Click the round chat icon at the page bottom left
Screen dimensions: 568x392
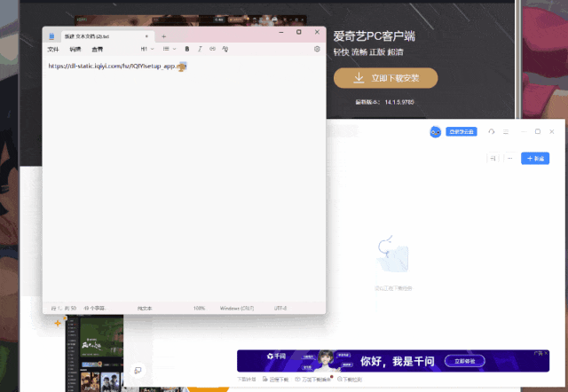click(138, 371)
